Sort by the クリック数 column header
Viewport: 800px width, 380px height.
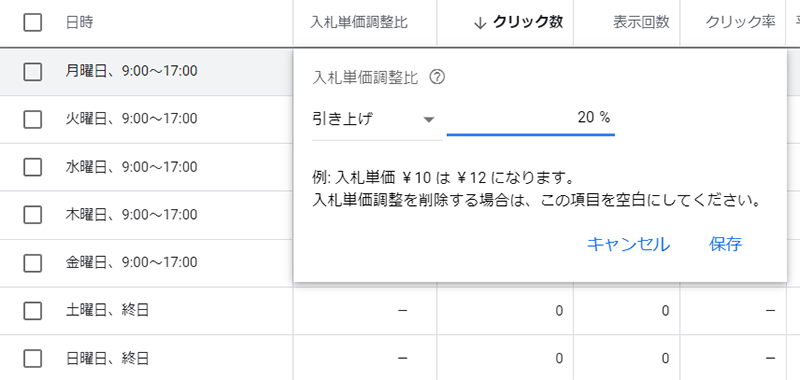tap(528, 22)
